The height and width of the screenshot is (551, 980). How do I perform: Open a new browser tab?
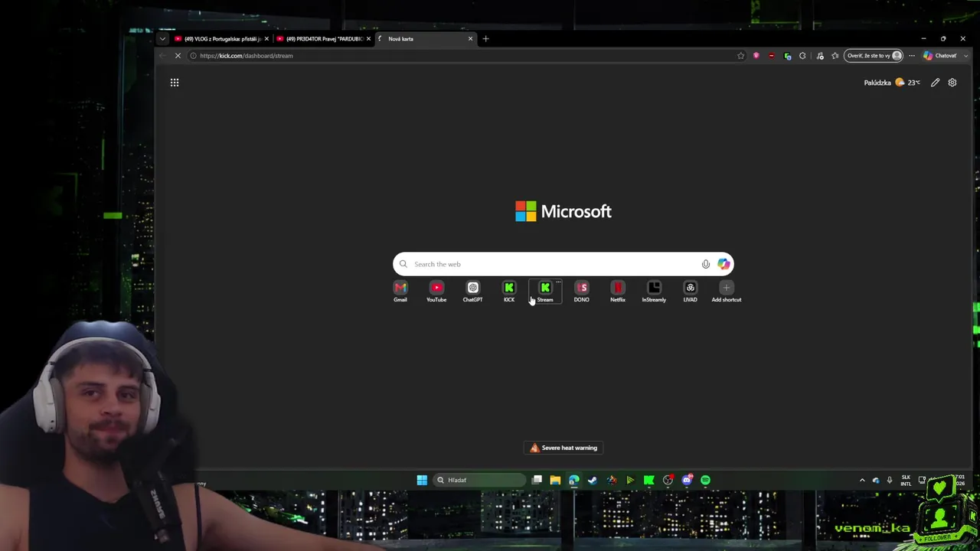tap(485, 39)
